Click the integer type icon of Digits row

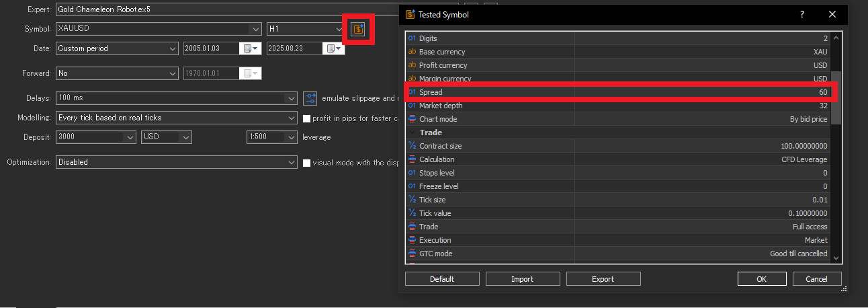tap(413, 38)
